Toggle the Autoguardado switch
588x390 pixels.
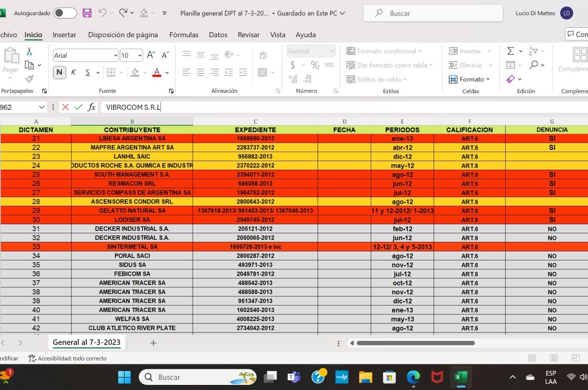click(x=65, y=13)
